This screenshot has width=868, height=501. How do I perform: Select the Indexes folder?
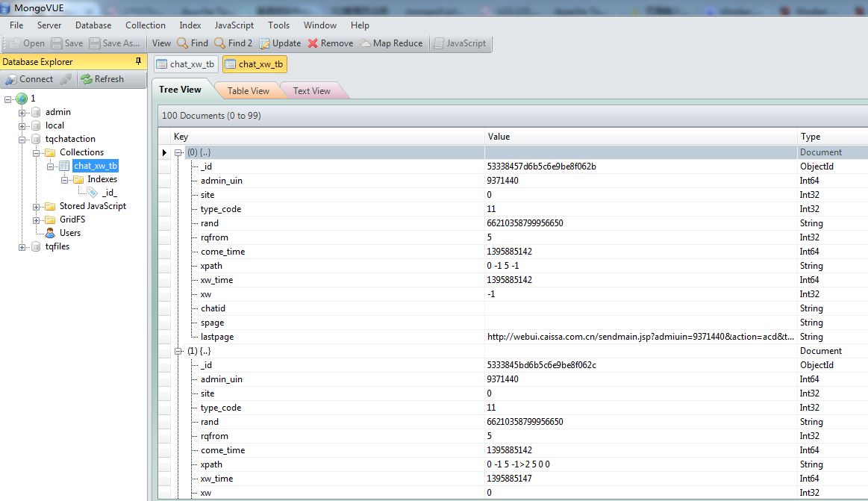coord(102,179)
